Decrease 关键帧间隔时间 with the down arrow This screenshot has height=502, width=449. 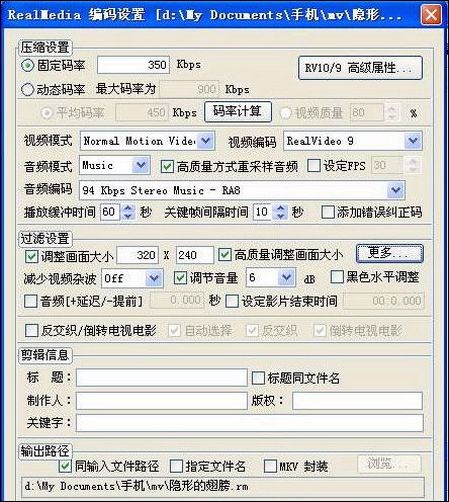281,216
